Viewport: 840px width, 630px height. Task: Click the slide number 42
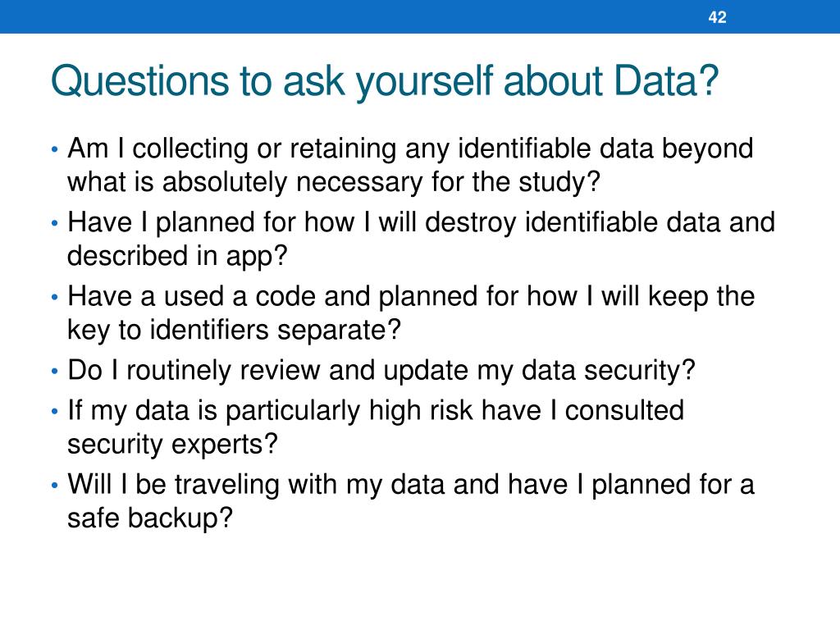pos(717,17)
